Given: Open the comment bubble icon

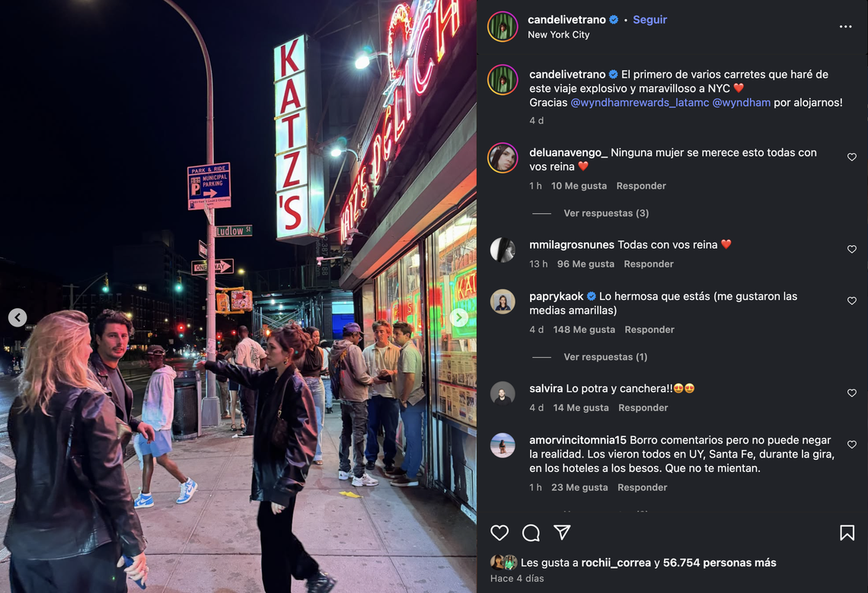Looking at the screenshot, I should pos(531,533).
